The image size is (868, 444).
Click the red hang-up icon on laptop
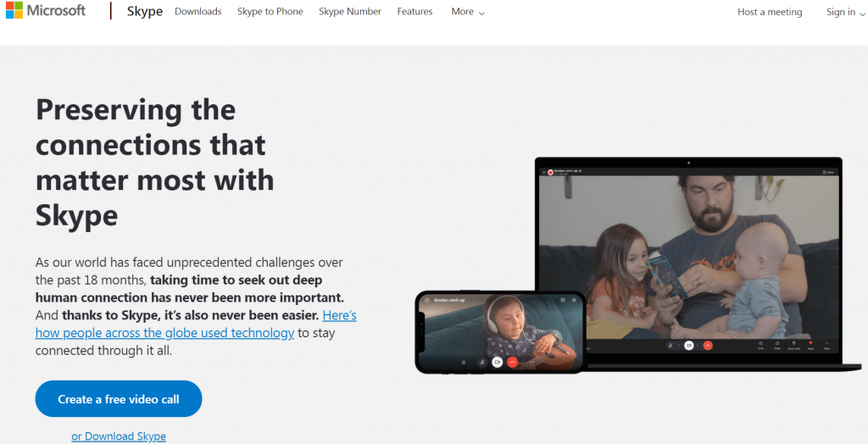(708, 346)
